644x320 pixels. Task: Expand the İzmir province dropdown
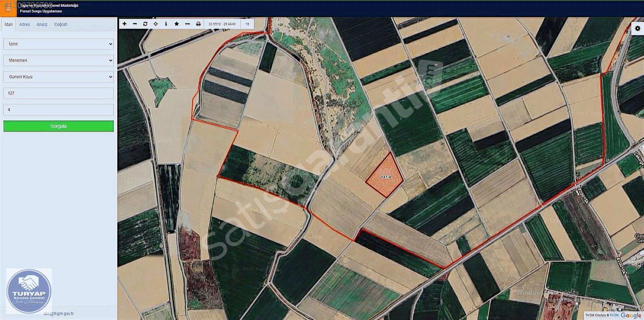[x=58, y=44]
